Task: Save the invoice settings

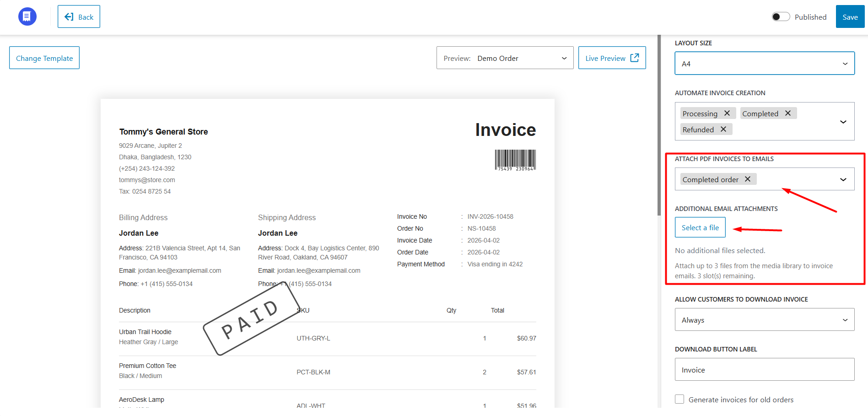Action: 850,16
